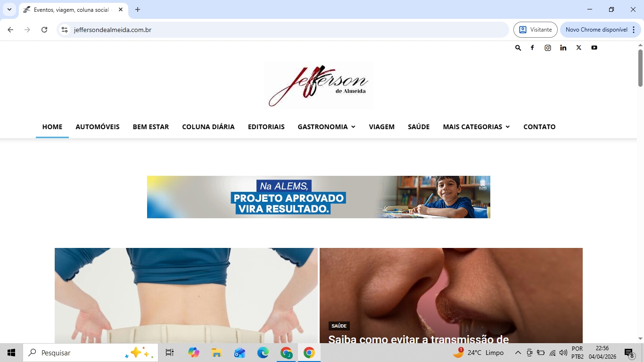Viewport: 644px width, 362px height.
Task: Click the Jefferson de Almeida logo
Action: click(x=319, y=85)
